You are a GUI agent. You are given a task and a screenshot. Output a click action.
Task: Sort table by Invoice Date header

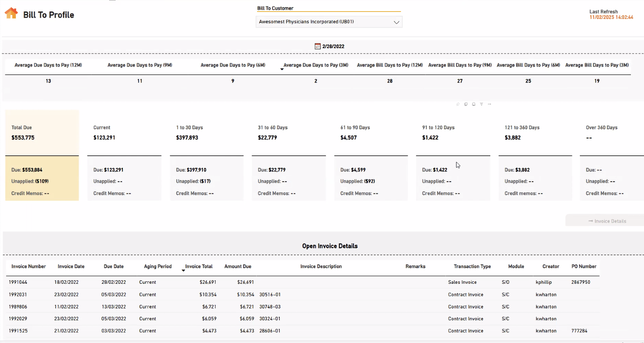click(x=71, y=266)
